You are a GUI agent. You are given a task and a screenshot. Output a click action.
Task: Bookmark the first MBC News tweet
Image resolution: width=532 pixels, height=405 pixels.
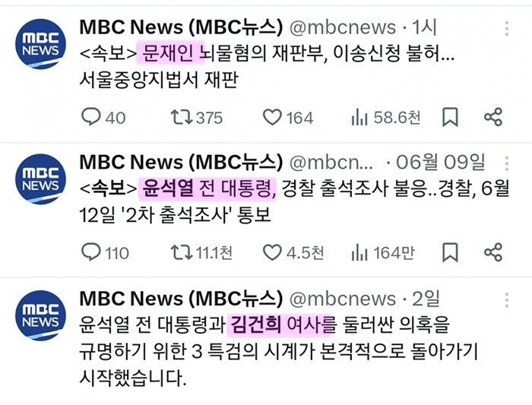450,117
